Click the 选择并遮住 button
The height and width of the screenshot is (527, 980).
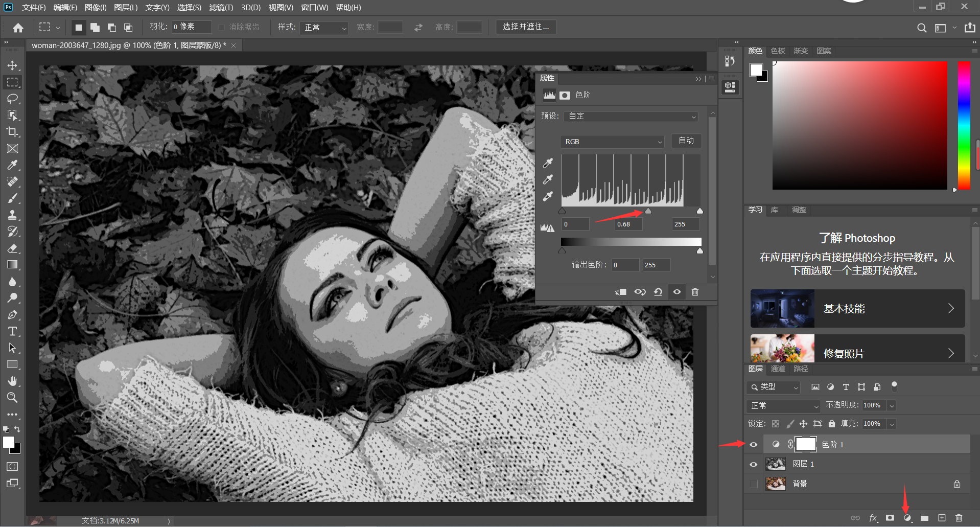(x=526, y=27)
